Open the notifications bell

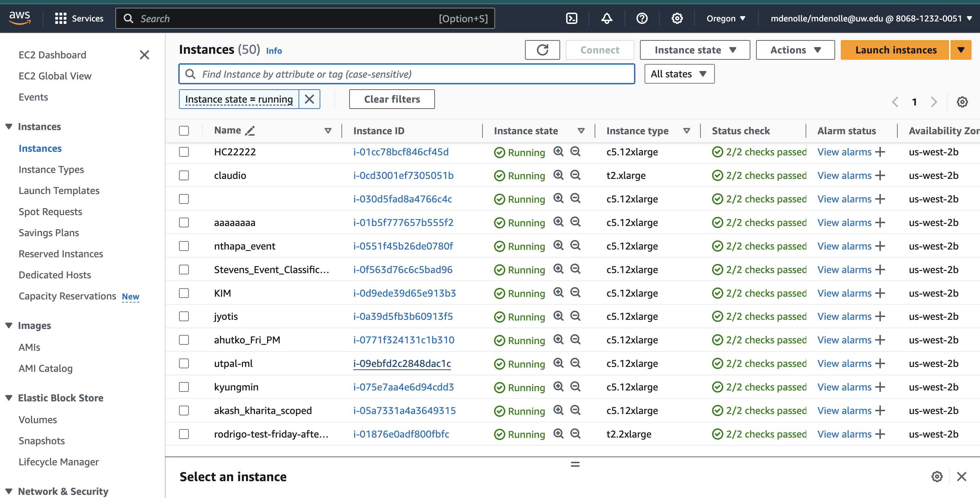607,18
